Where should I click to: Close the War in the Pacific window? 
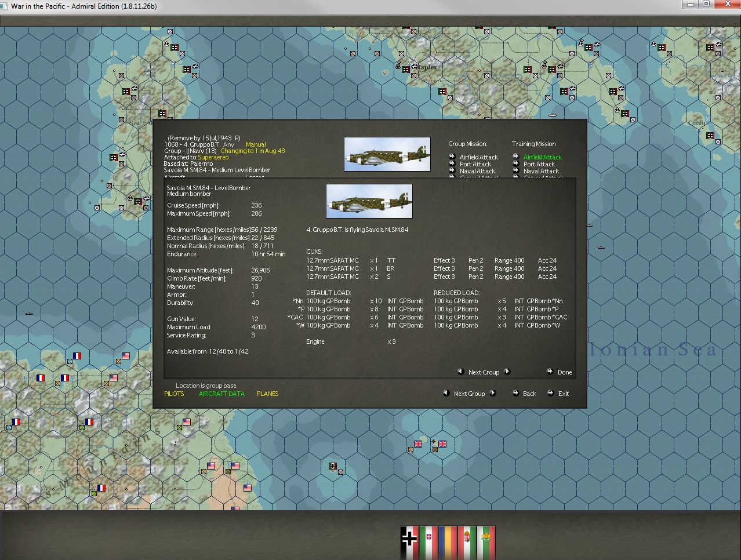click(x=727, y=4)
